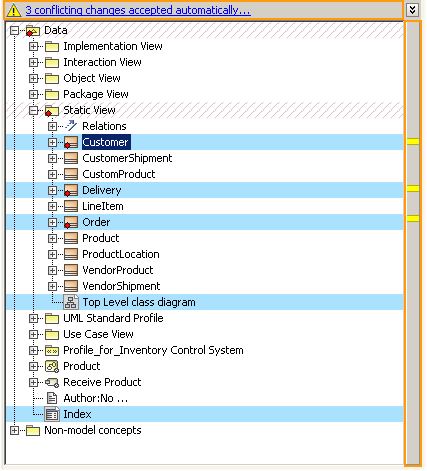Collapse the Static View package
427x471 pixels.
(x=33, y=110)
